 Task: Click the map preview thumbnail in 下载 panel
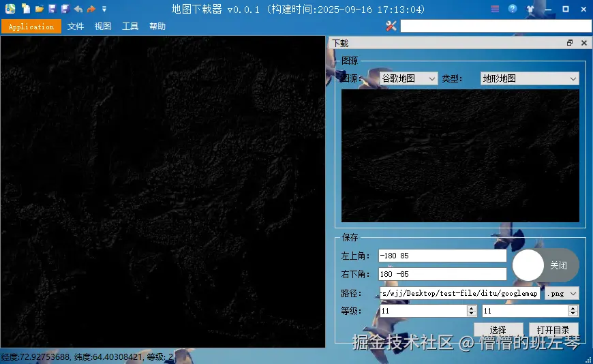point(460,155)
